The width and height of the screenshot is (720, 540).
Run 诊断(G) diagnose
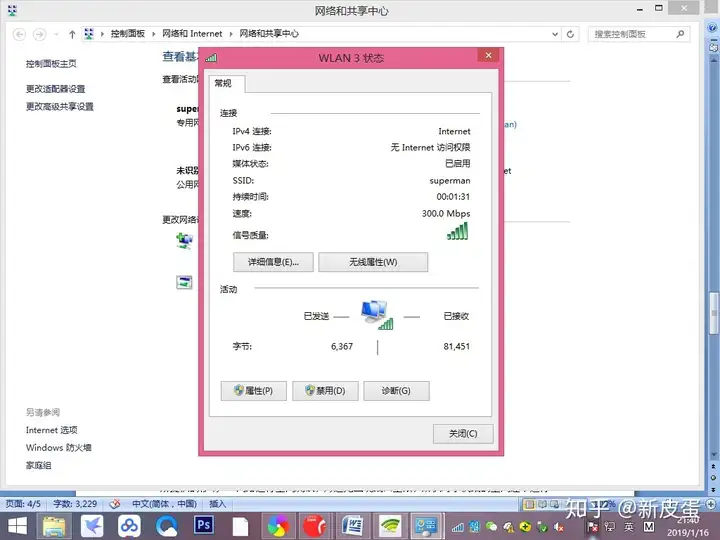[x=396, y=391]
